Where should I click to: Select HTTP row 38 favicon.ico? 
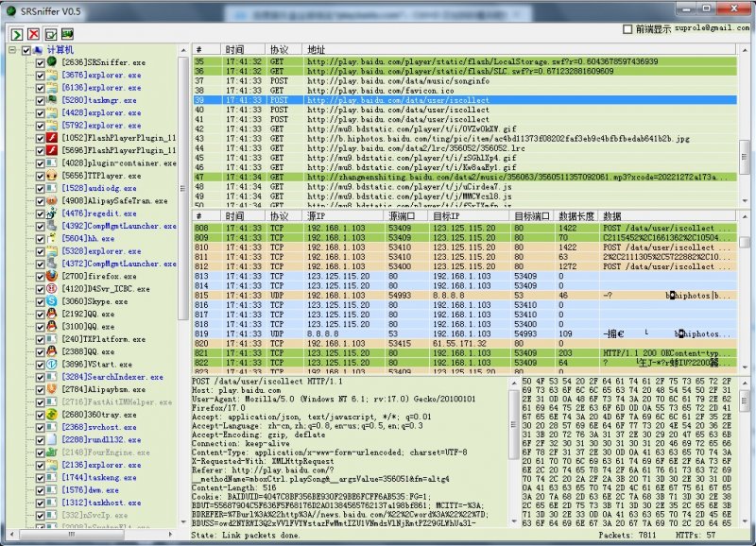465,90
